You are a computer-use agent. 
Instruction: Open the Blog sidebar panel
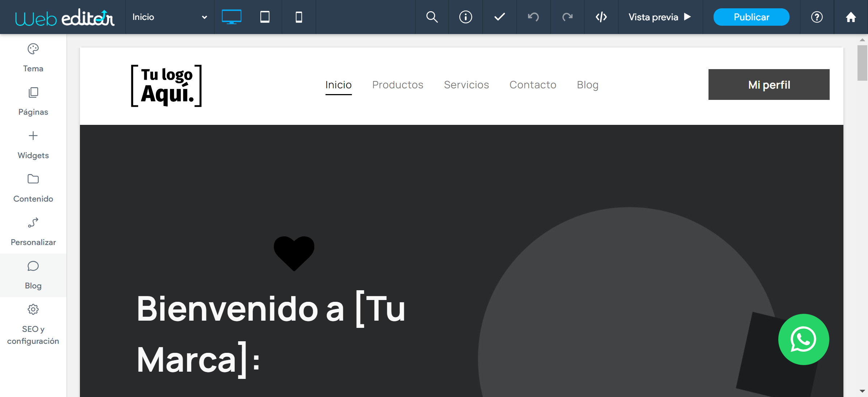tap(33, 275)
